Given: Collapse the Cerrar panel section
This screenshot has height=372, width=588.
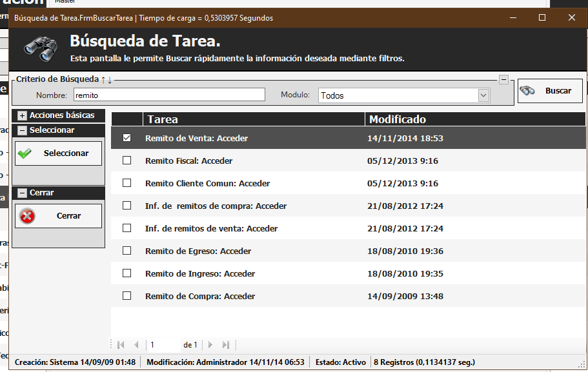Looking at the screenshot, I should pyautogui.click(x=23, y=193).
